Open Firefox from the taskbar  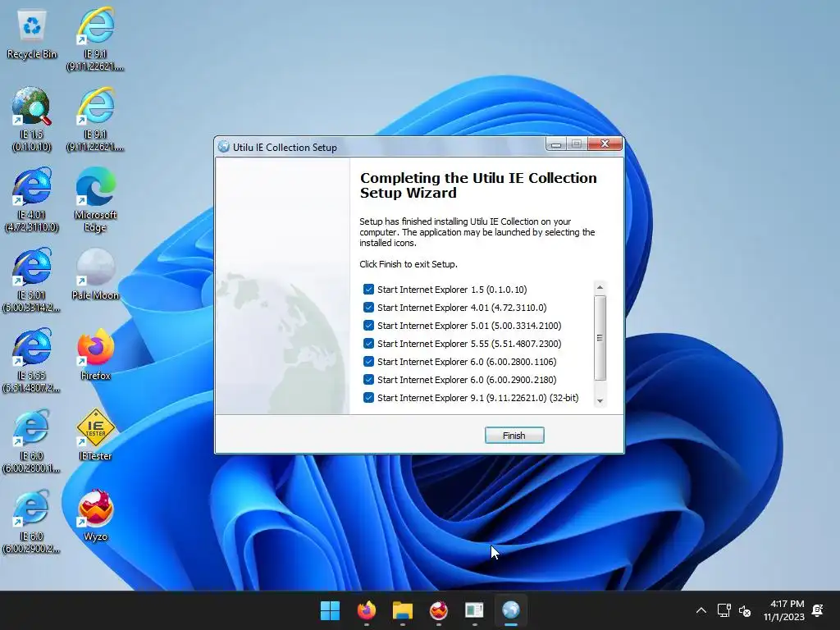coord(367,610)
